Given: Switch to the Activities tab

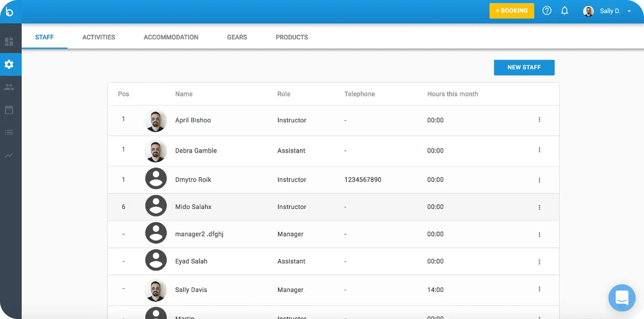Looking at the screenshot, I should click(x=99, y=37).
